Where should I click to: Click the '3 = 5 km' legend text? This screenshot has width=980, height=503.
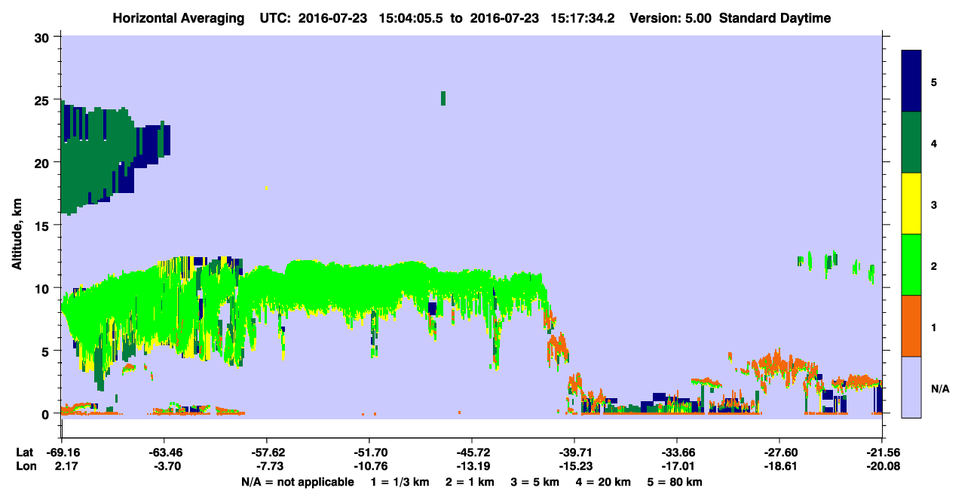tap(534, 482)
